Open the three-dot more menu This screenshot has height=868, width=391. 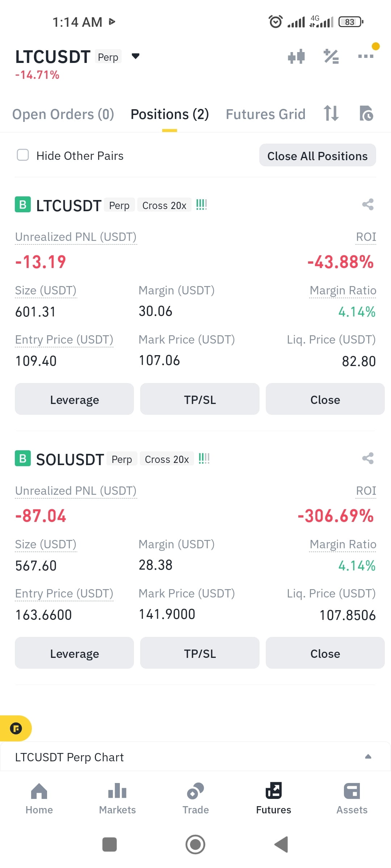pyautogui.click(x=366, y=56)
